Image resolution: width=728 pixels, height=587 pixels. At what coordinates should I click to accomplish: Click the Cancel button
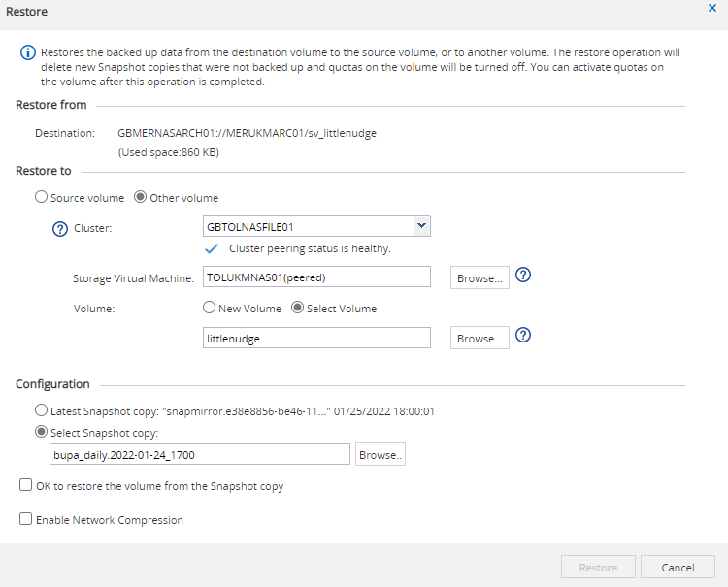pos(678,567)
